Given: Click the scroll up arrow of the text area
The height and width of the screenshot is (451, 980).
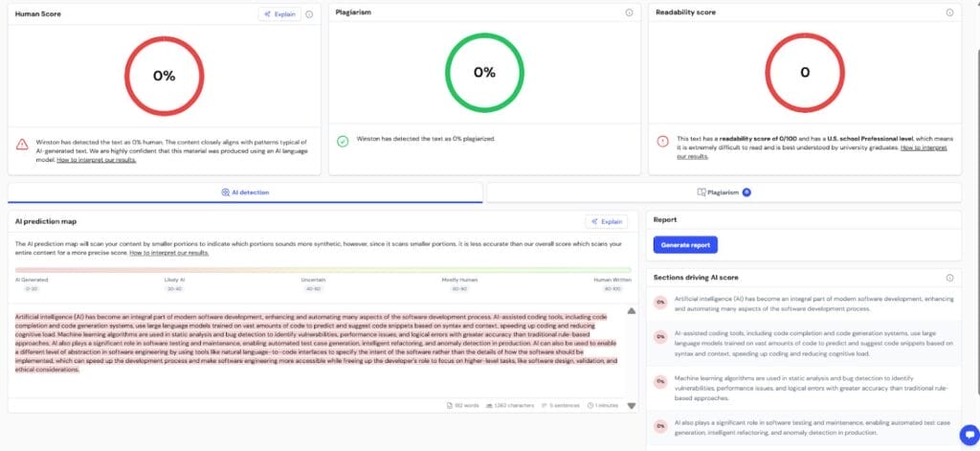Looking at the screenshot, I should tap(631, 311).
